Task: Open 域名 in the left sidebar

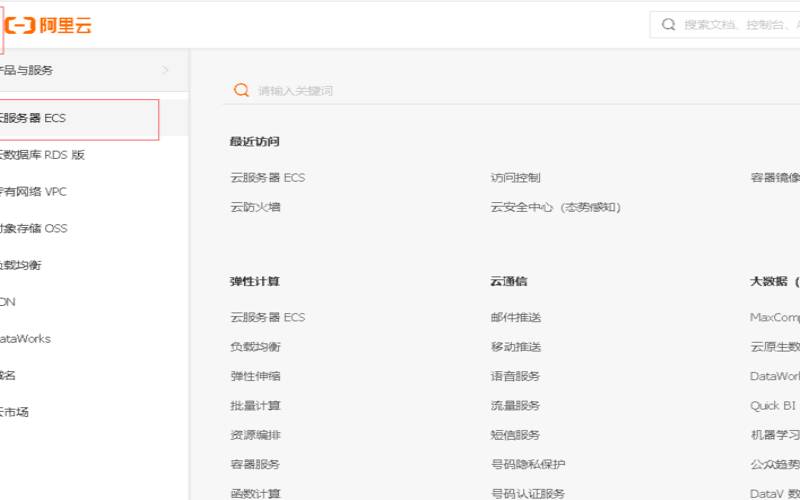Action: point(8,375)
